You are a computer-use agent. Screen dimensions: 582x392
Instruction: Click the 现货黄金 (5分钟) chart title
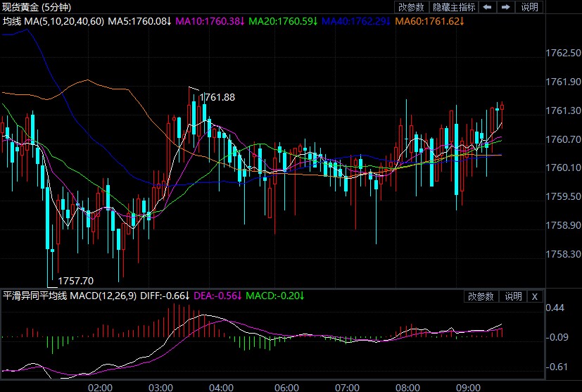[37, 7]
